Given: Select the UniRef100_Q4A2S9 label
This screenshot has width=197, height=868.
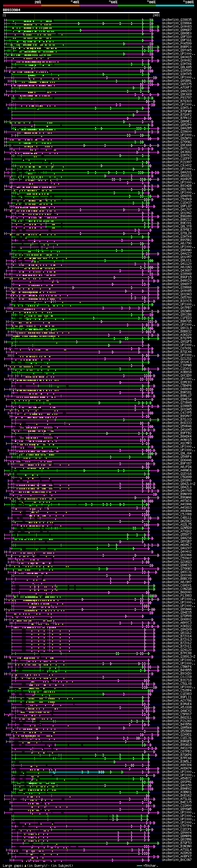Looking at the screenshot, I should [x=177, y=91].
